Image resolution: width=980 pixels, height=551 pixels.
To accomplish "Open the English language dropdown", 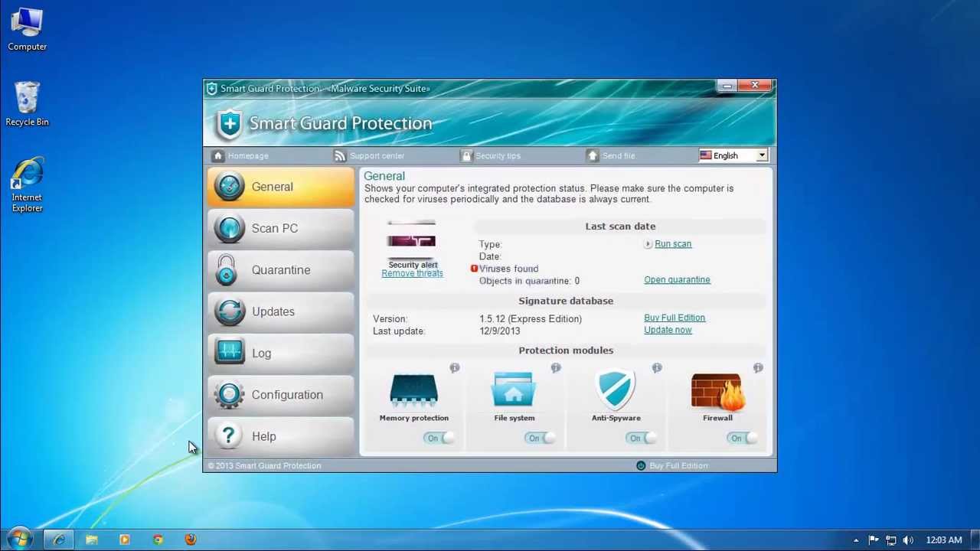I will coord(733,155).
